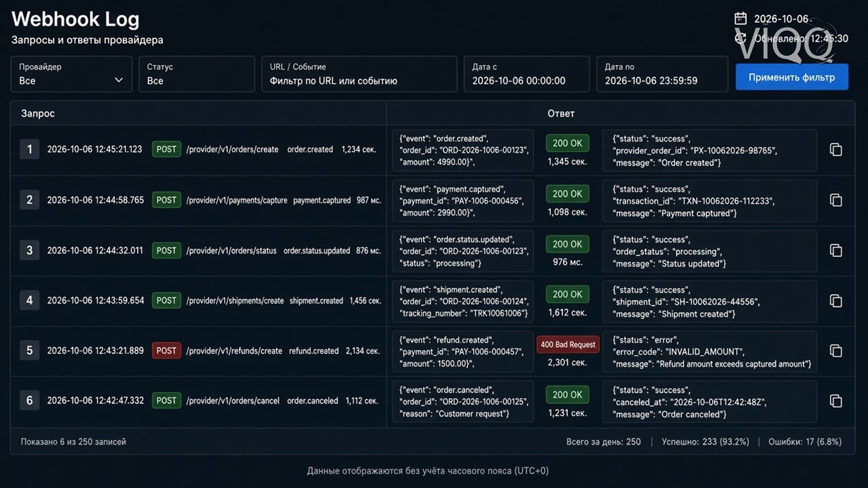868x488 pixels.
Task: Click Всего за день: 250 summary
Action: click(604, 441)
